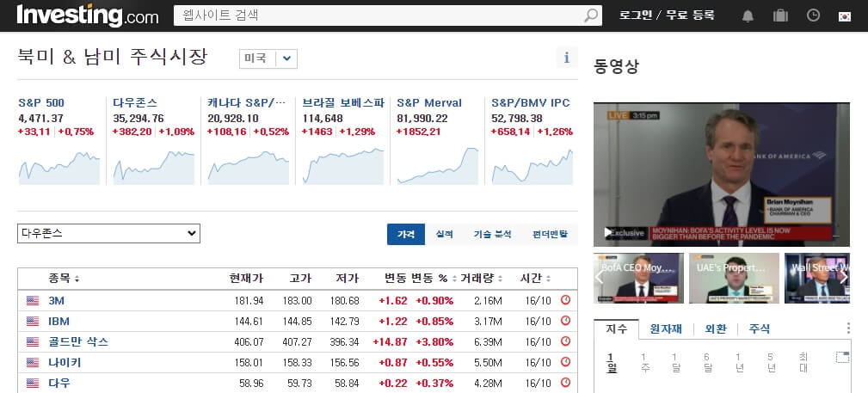This screenshot has height=393, width=868.
Task: Click the US flag beside 다우
Action: pyautogui.click(x=33, y=383)
